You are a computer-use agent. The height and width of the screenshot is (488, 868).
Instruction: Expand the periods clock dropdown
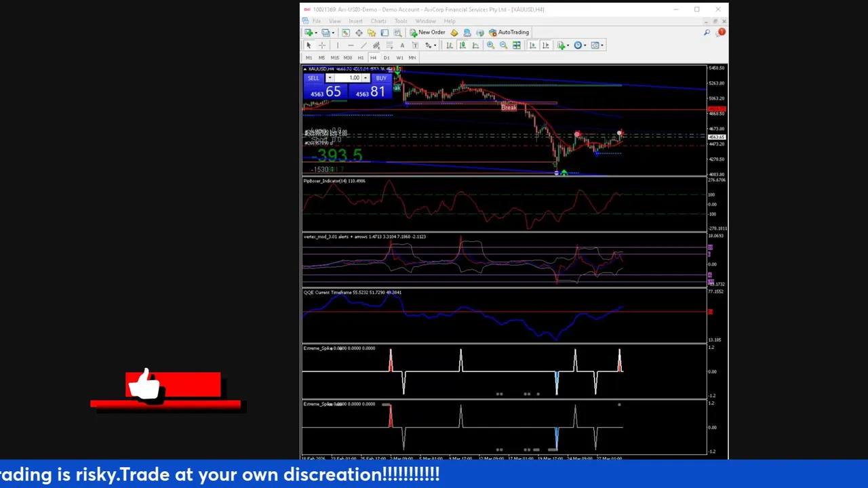(585, 45)
